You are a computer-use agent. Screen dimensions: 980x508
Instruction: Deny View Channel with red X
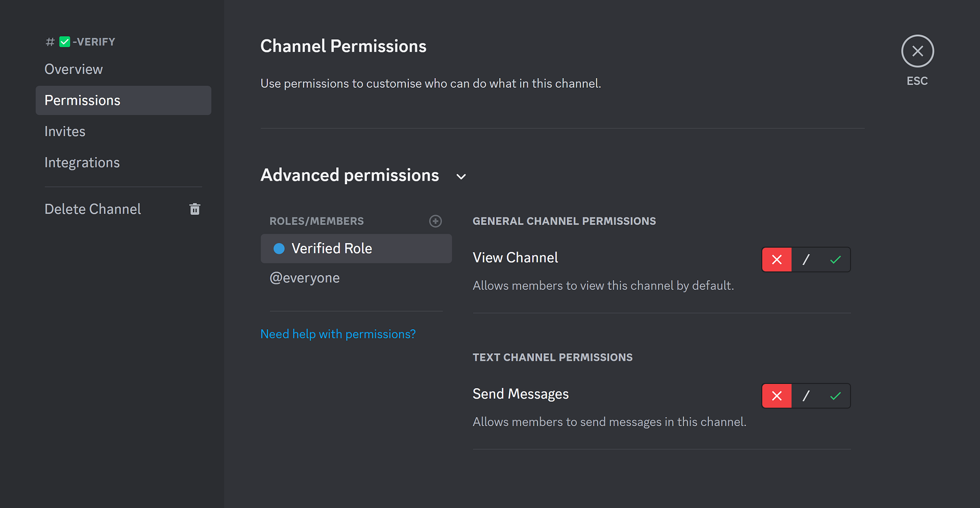777,260
